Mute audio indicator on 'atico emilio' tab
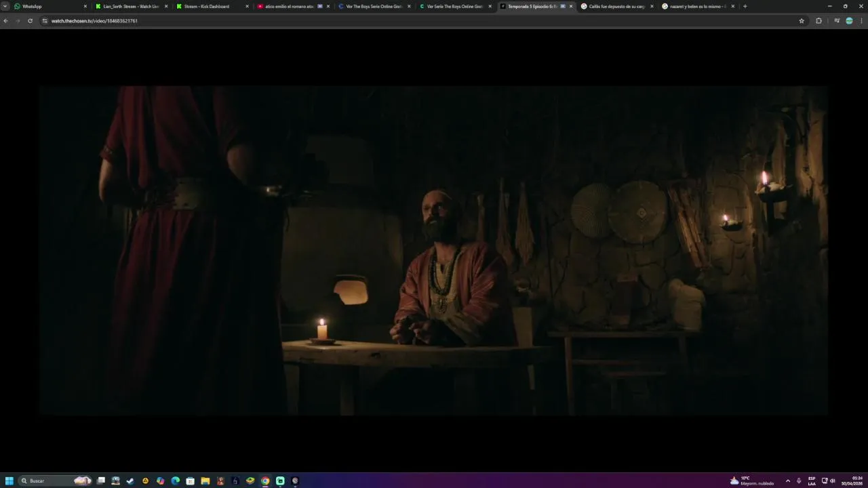 click(320, 6)
